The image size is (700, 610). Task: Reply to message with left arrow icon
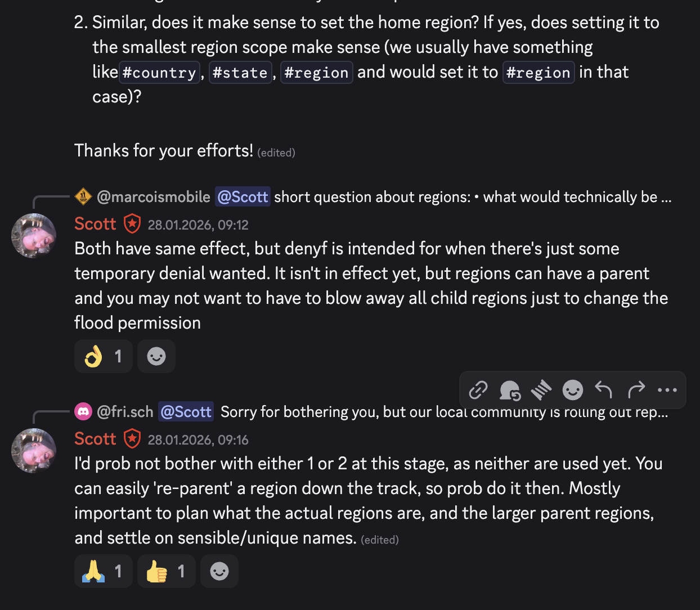point(604,389)
